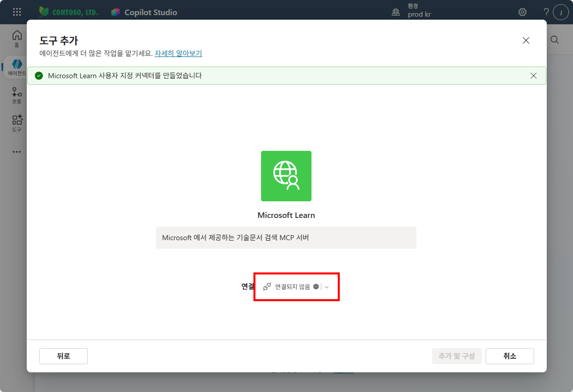Click the Copilot Studio logo icon

click(116, 12)
